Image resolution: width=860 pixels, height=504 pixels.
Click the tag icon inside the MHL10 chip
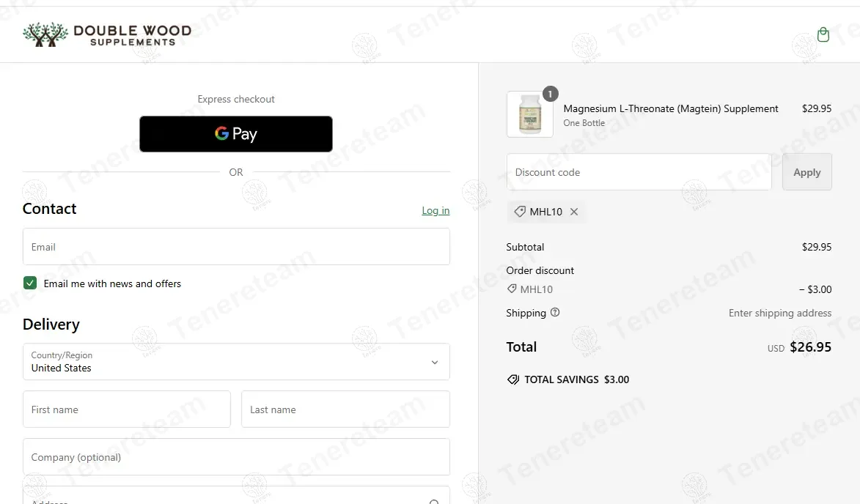click(x=520, y=212)
